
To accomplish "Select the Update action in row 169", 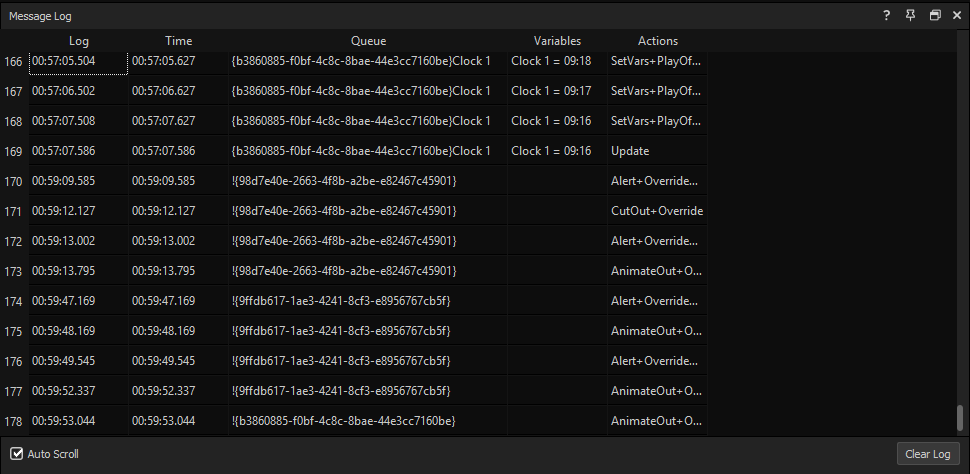I will 630,151.
